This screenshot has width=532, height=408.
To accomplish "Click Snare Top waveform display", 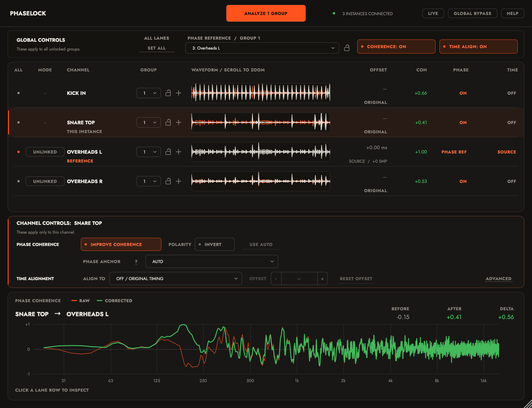I will click(x=260, y=122).
